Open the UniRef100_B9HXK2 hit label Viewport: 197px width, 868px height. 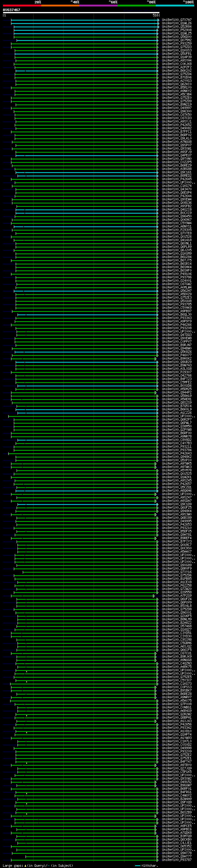pos(177,358)
